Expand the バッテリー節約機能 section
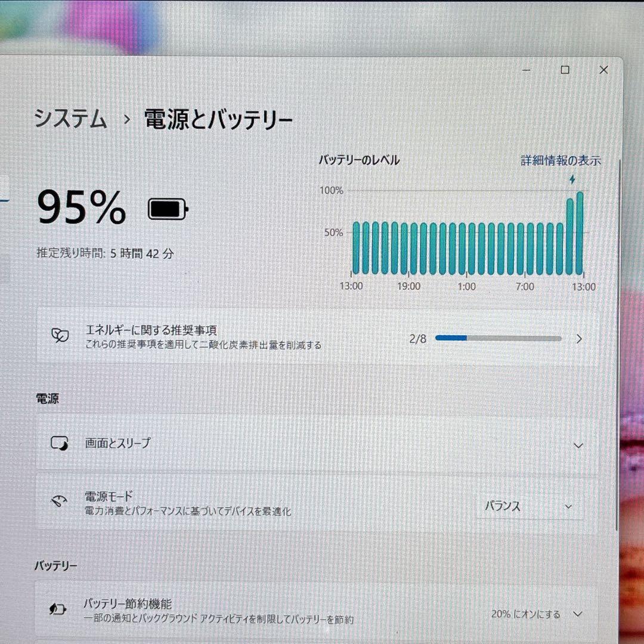The height and width of the screenshot is (644, 644). [577, 612]
